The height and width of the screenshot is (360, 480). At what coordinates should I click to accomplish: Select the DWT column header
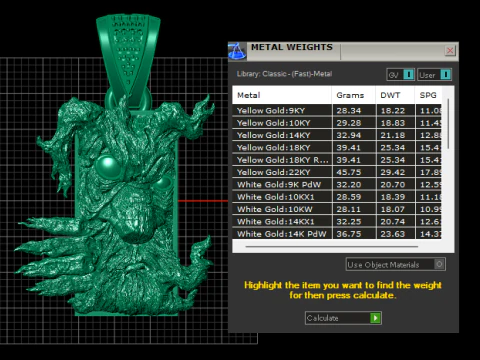(x=395, y=95)
